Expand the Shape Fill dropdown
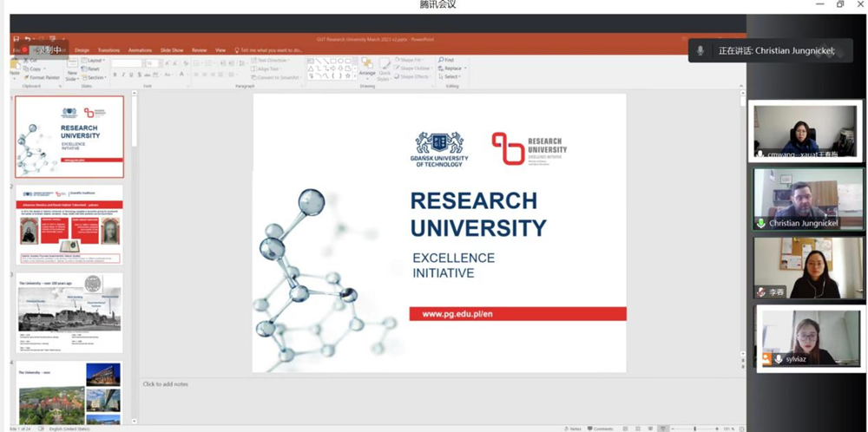Screen dimensions: 868x432 pyautogui.click(x=411, y=60)
